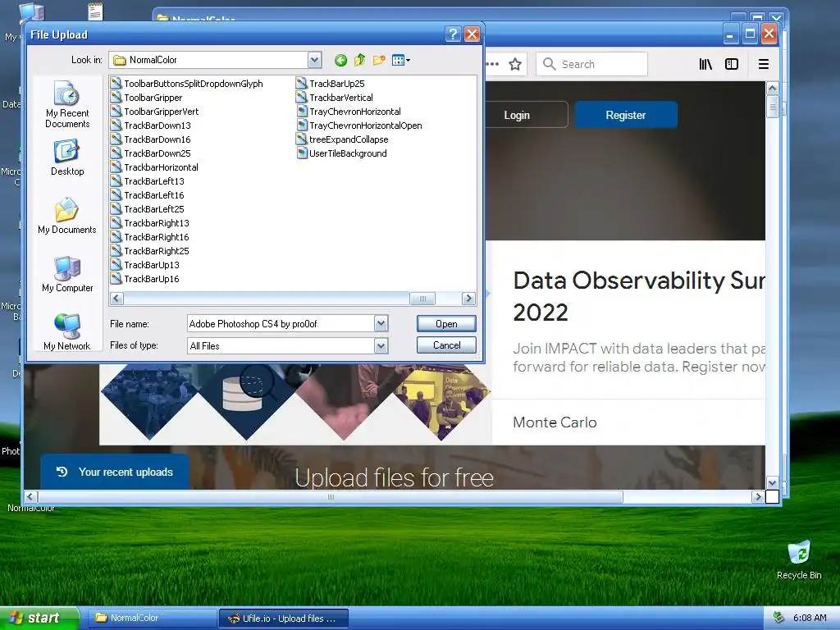
Task: Click file list scrollbar left arrow
Action: coord(116,299)
